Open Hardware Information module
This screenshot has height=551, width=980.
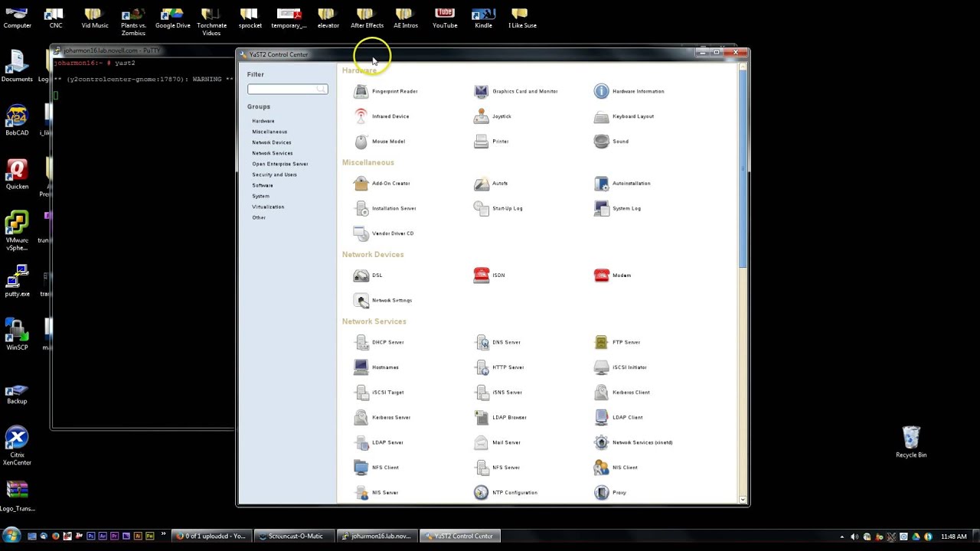pos(629,92)
